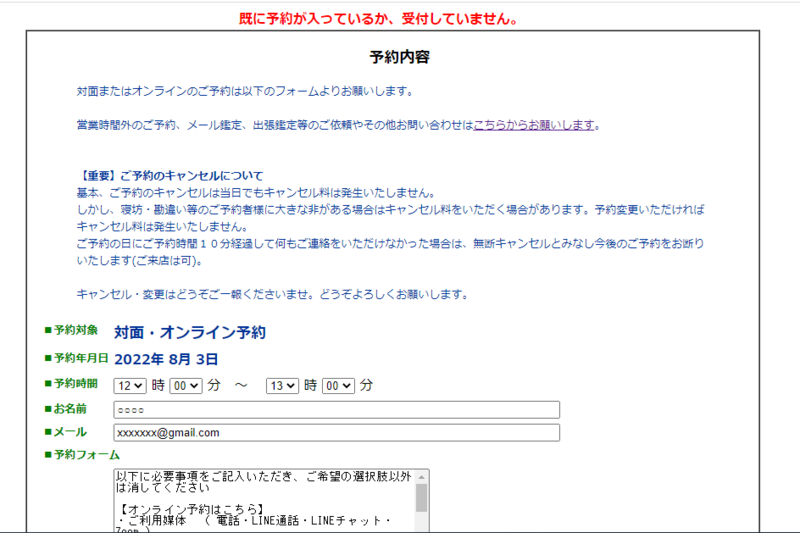Select the 対面・オンライン予約 text

(189, 332)
